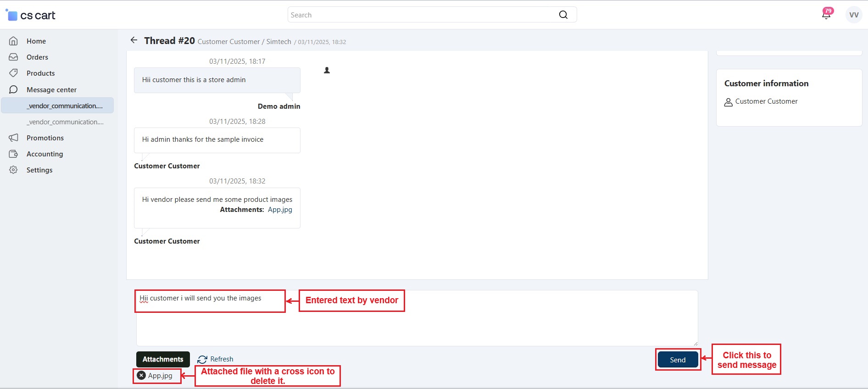Click the Refresh icon below message box

point(202,359)
